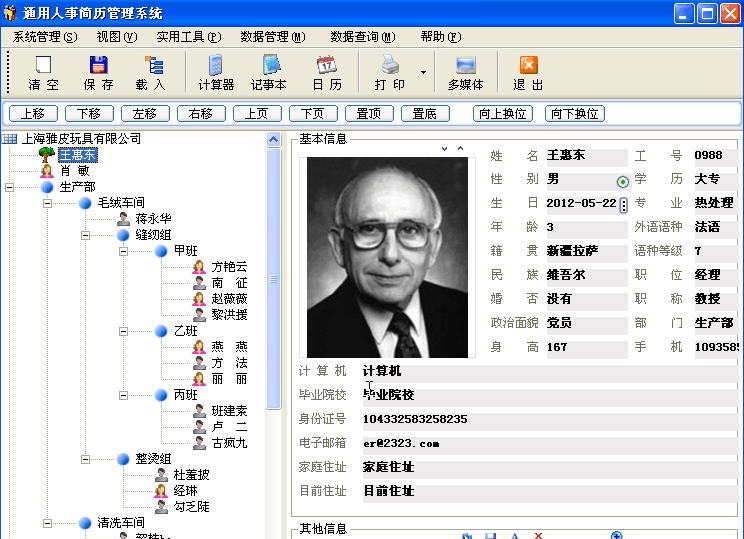Click the blue ball icon of 乙班
The width and height of the screenshot is (744, 539).
pyautogui.click(x=161, y=331)
